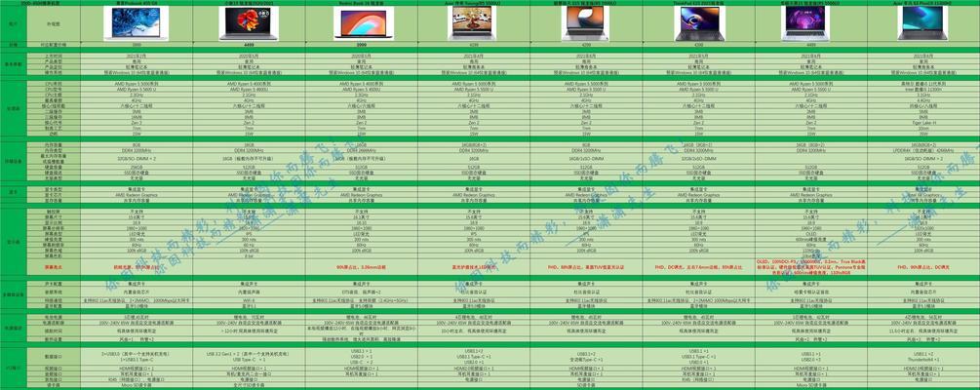Select the Acer 传奇 Young laptop image

pyautogui.click(x=473, y=23)
